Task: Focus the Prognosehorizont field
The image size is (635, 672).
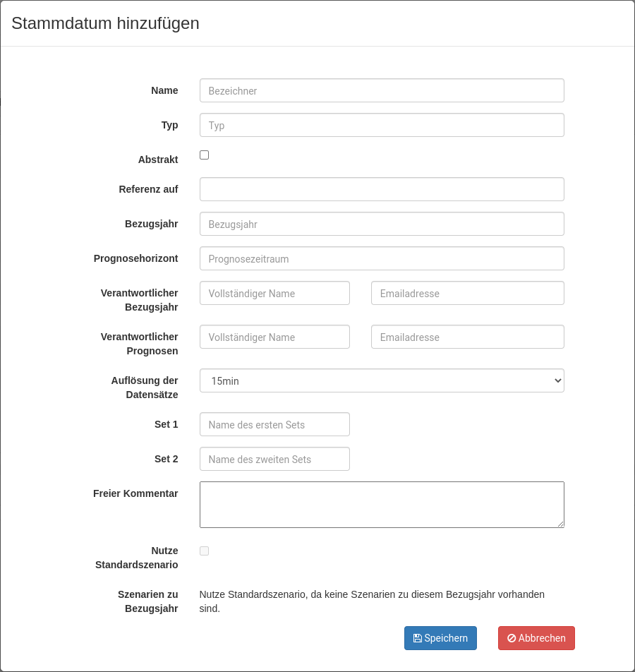Action: (382, 258)
